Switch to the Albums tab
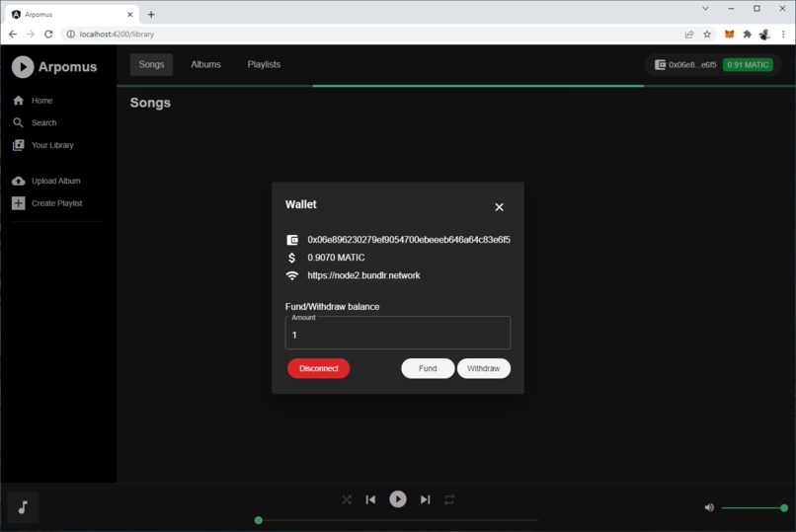796x532 pixels. (205, 64)
